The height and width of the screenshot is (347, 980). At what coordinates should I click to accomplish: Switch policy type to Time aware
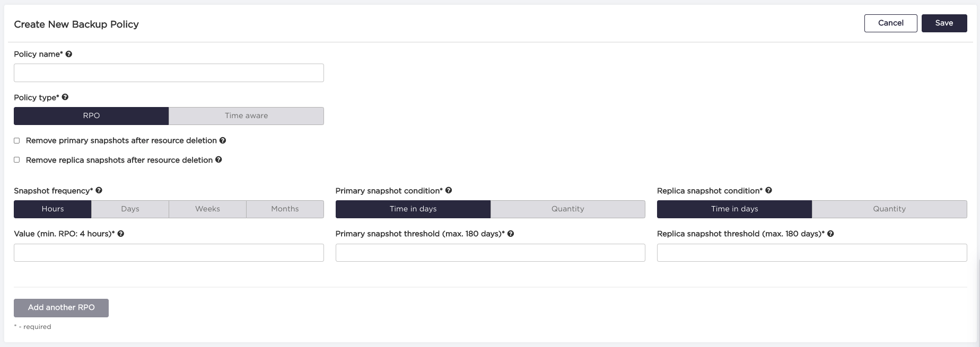[246, 116]
